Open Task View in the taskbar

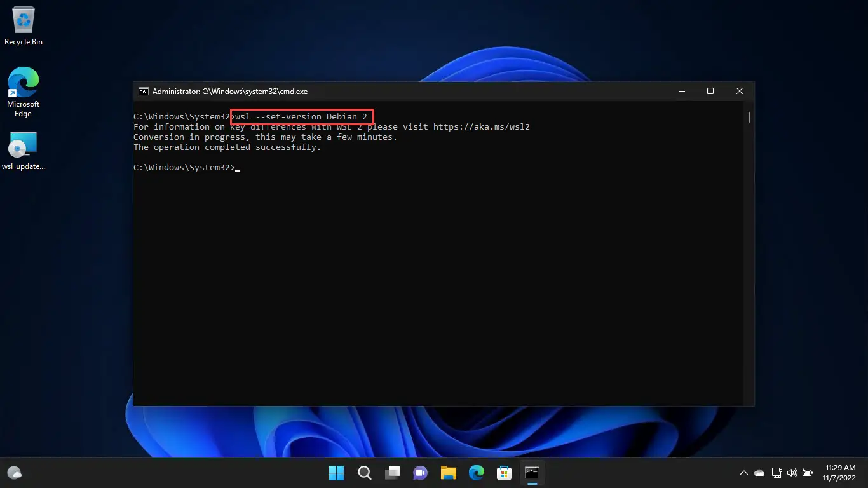coord(393,473)
